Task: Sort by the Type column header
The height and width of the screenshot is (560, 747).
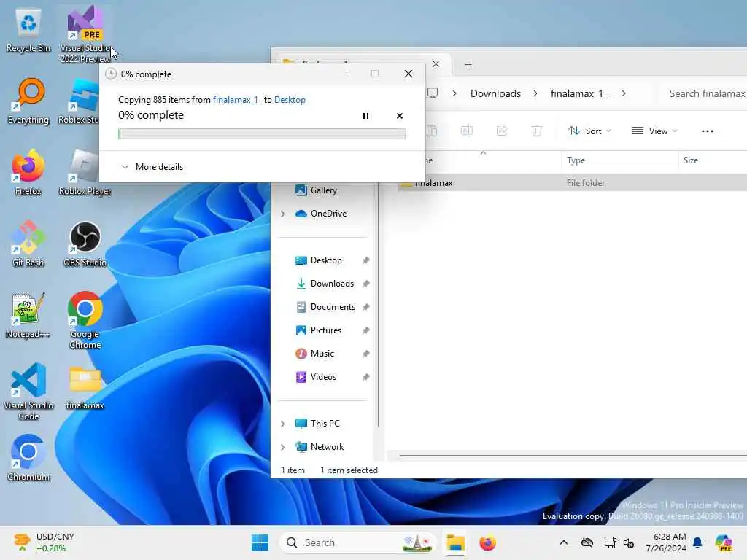Action: pos(619,160)
